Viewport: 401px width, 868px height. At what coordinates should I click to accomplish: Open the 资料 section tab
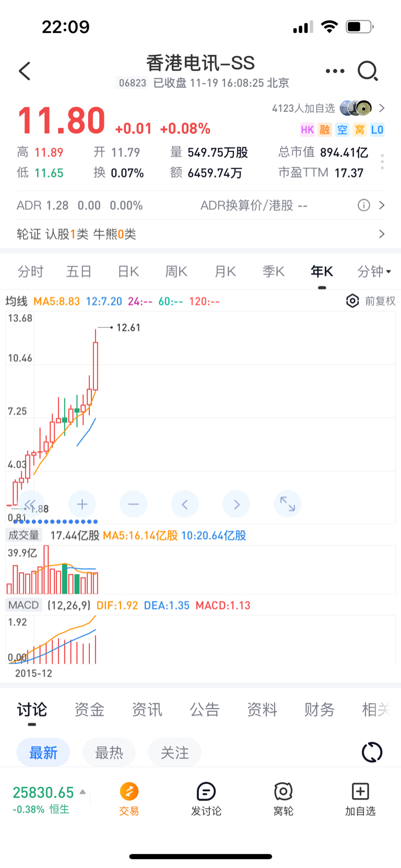[x=262, y=709]
